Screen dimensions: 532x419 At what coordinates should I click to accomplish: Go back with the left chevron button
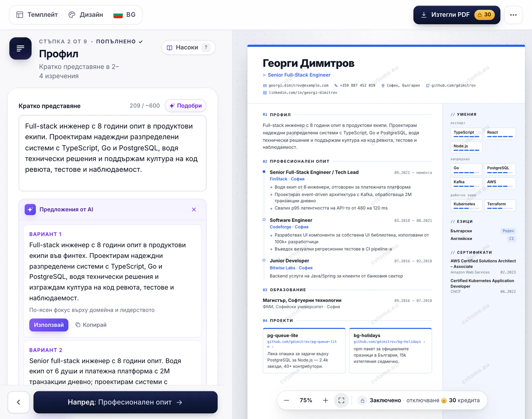pos(19,402)
